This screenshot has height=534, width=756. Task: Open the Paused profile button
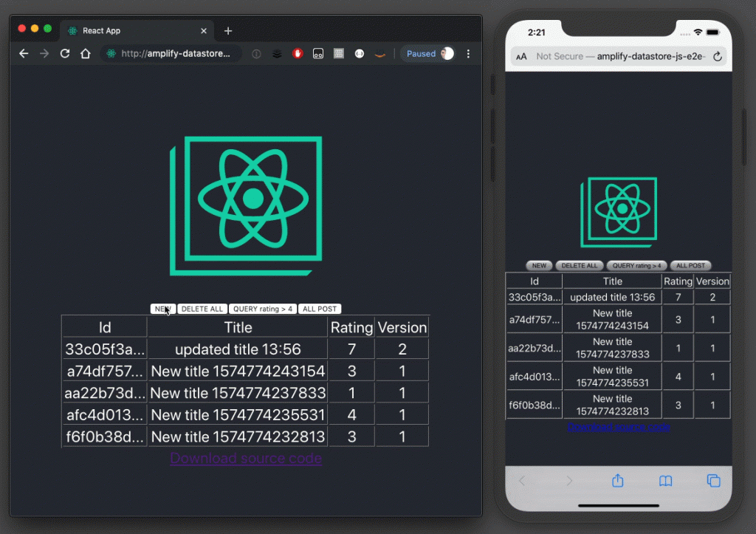428,53
